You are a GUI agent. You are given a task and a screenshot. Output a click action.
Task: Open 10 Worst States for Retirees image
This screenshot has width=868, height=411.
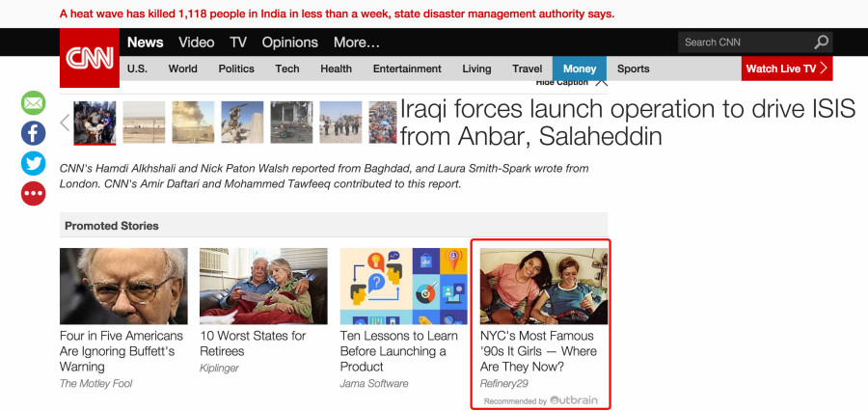(263, 286)
